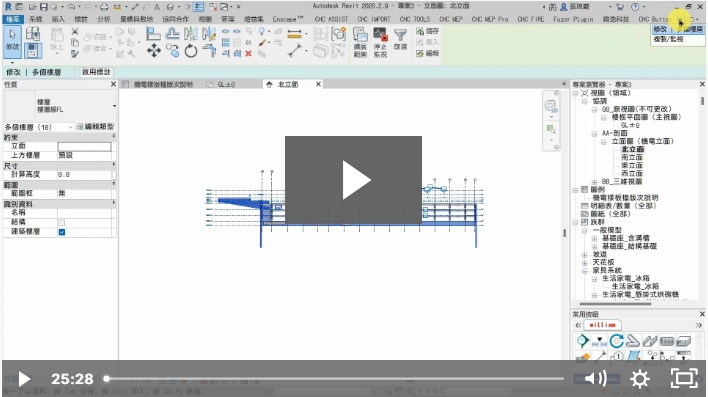Viewport: 708px width, 397px height.
Task: Select the william tab in favorites panel
Action: [603, 325]
